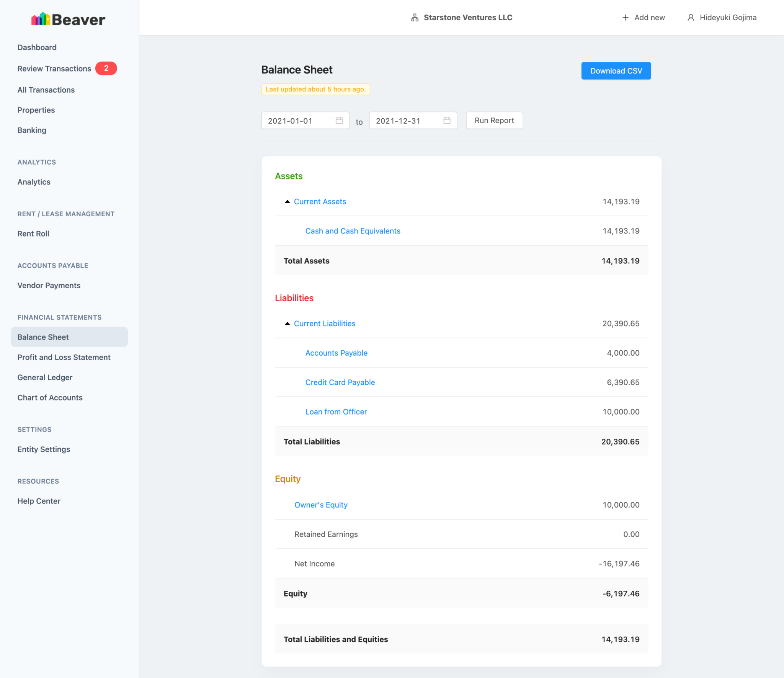Open the Cash and Cash Equivalents link
Screen dimensions: 784x678
tap(353, 231)
